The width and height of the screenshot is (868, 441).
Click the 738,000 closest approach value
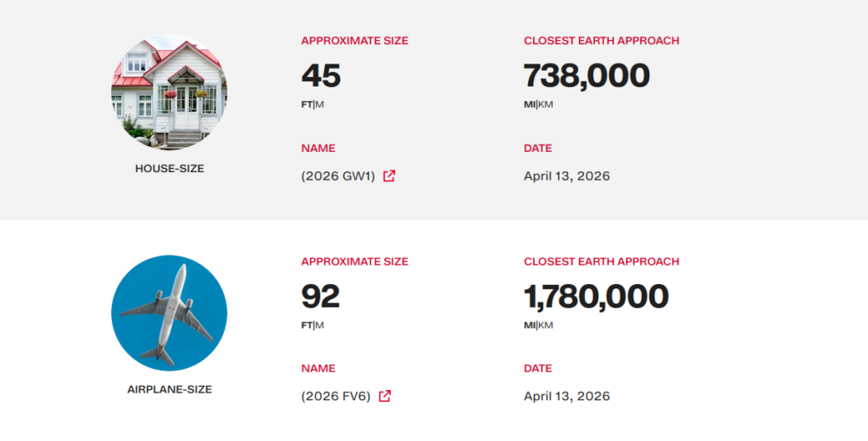pyautogui.click(x=587, y=76)
